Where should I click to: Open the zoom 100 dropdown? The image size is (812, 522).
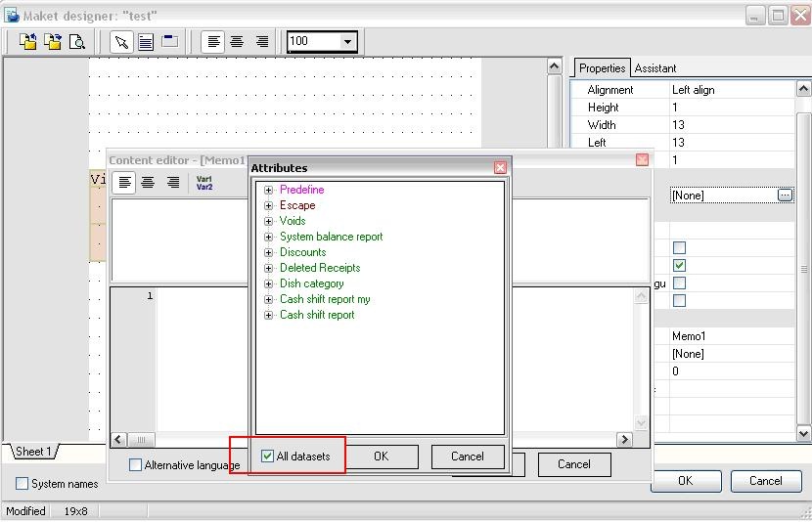click(x=347, y=41)
